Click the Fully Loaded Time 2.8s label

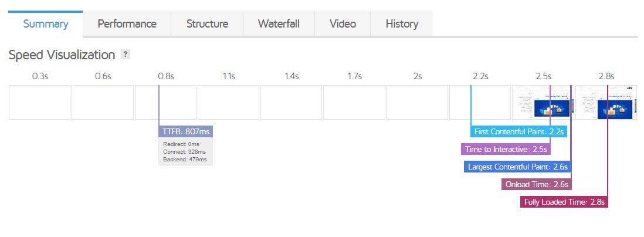563,202
